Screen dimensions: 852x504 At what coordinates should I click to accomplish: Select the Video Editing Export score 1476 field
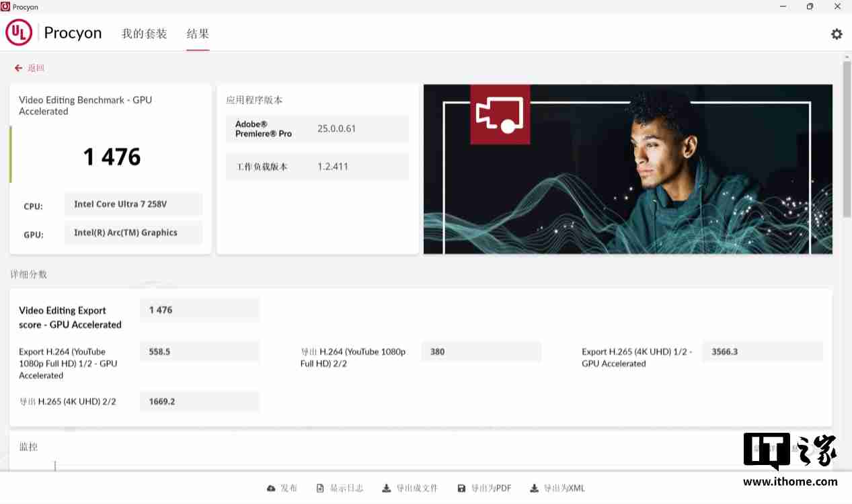click(199, 310)
